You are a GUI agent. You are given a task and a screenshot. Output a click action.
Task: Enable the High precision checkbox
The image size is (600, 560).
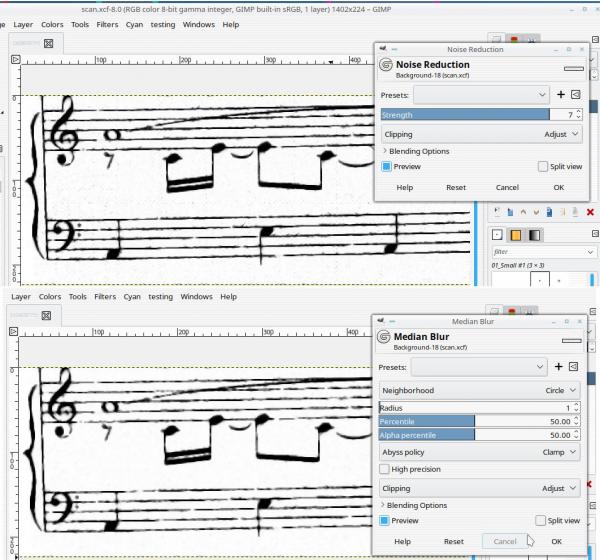coord(384,469)
